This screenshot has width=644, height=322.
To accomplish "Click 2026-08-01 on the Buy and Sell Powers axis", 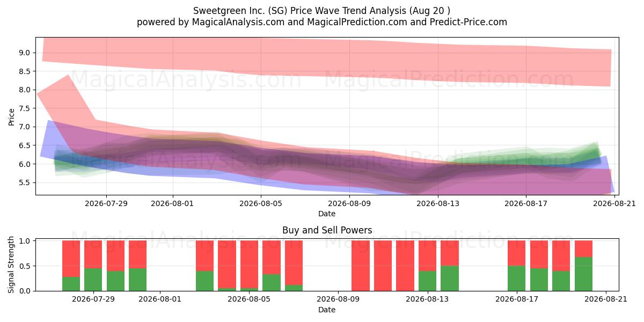I will click(160, 299).
